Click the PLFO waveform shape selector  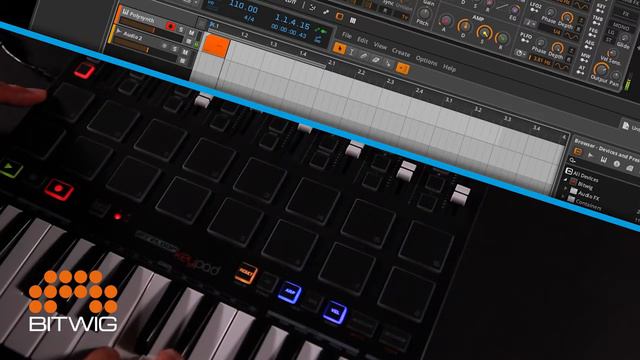coord(562,67)
